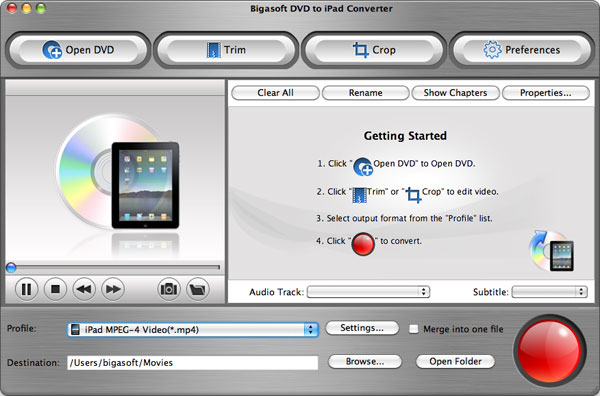Enable Merge into one file checkbox

click(x=414, y=329)
